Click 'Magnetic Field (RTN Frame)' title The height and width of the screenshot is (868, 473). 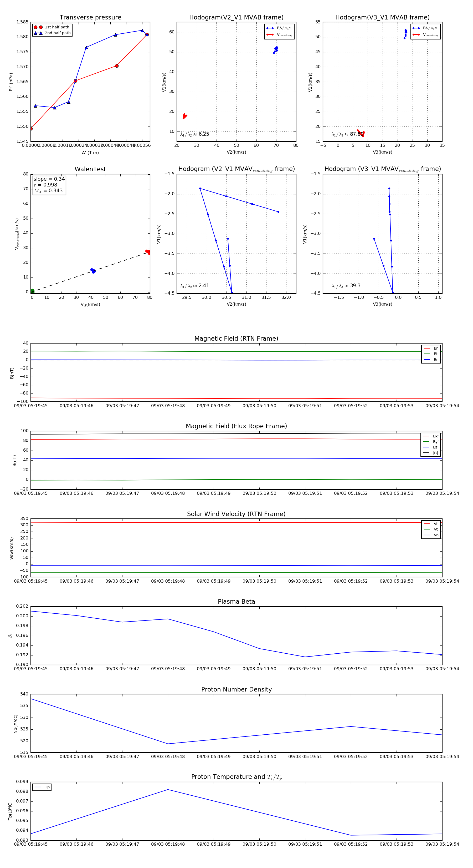[x=236, y=339]
